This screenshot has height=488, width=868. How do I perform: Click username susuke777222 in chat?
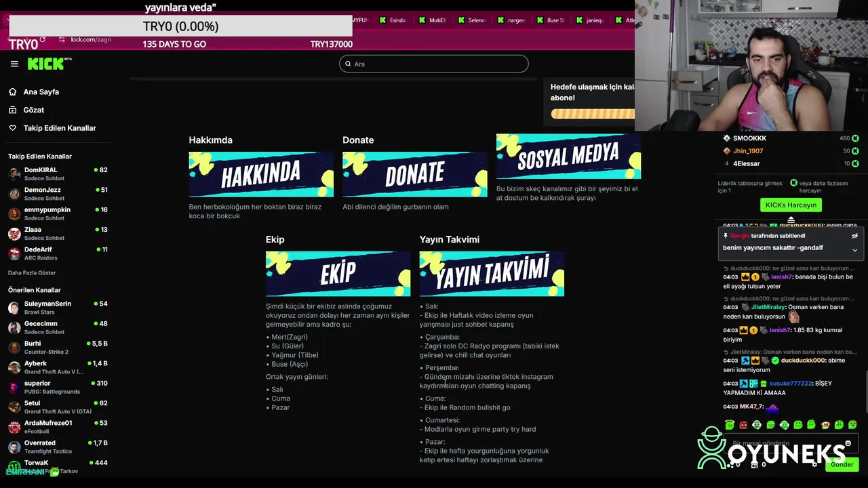pos(790,384)
